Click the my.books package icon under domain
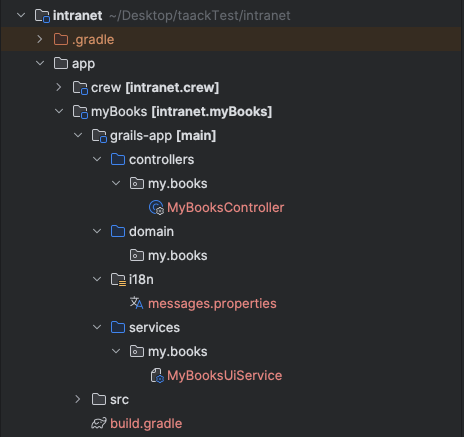This screenshot has height=437, width=464. [x=137, y=255]
